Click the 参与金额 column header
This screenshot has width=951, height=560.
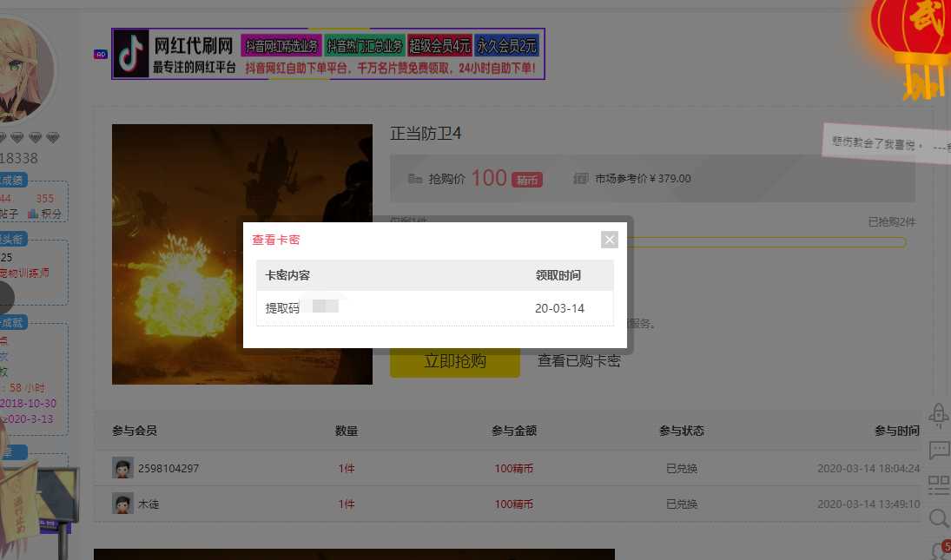pyautogui.click(x=513, y=431)
